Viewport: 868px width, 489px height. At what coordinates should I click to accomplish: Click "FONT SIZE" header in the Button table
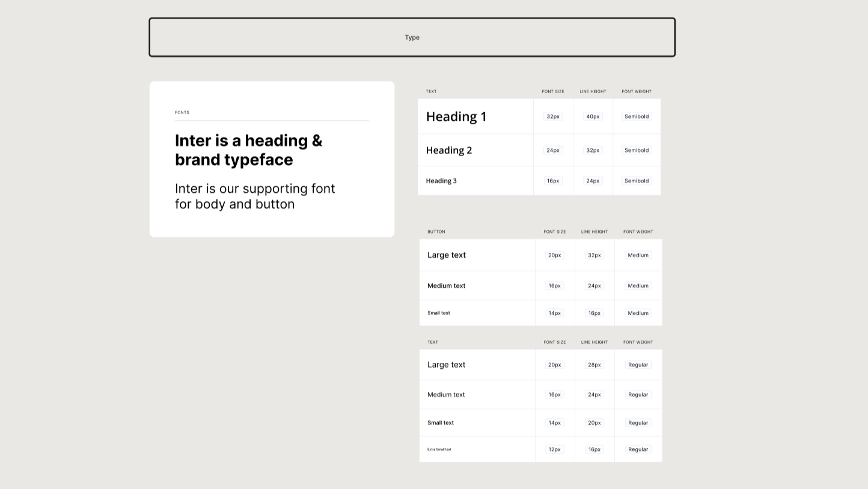pos(555,232)
